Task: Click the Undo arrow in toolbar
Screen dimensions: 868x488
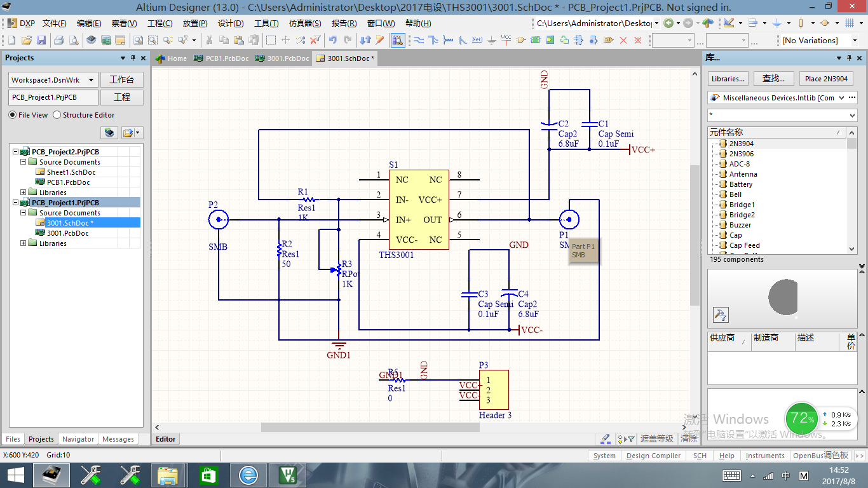Action: pos(332,40)
